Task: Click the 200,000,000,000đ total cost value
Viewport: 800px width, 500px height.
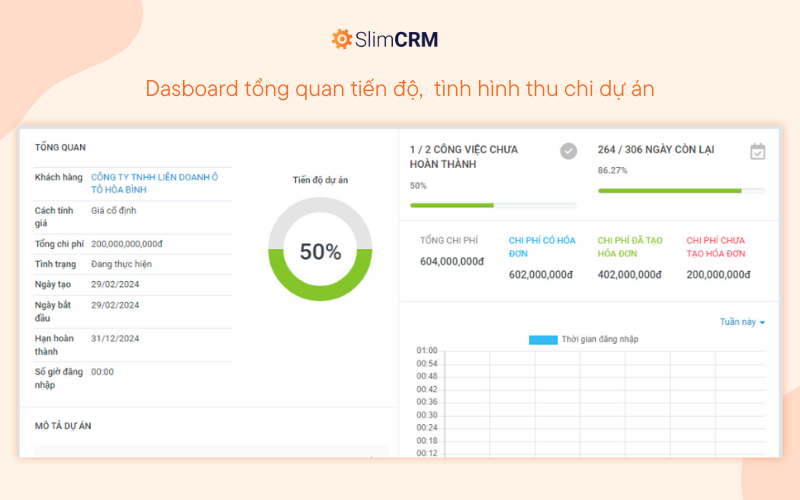Action: coord(127,244)
